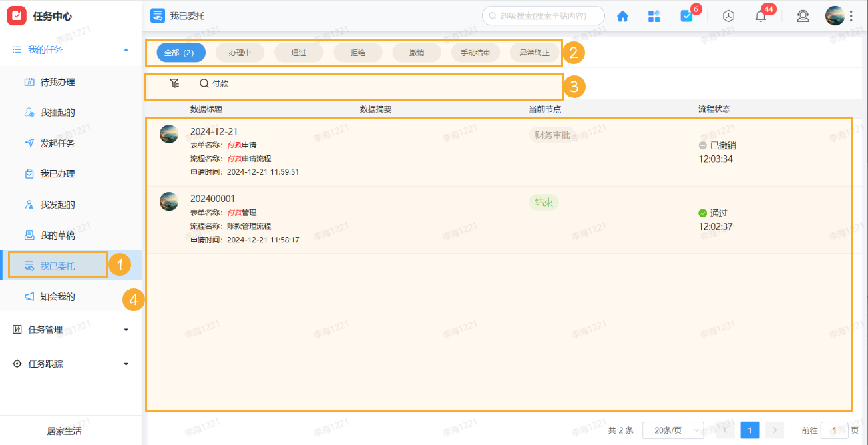Click the filter icon in search bar
Screen dimensions: 868x445
click(175, 83)
